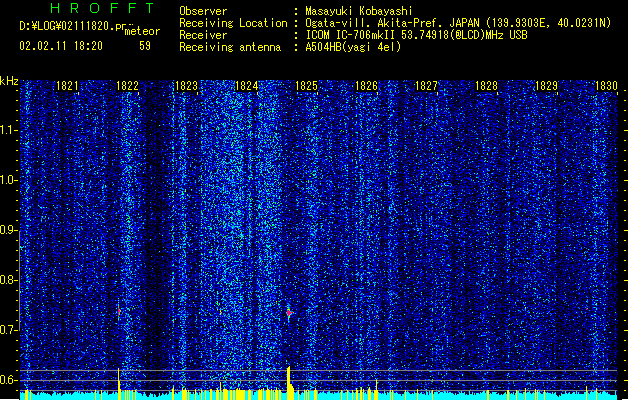Click the Receiving Location label

coord(233,23)
